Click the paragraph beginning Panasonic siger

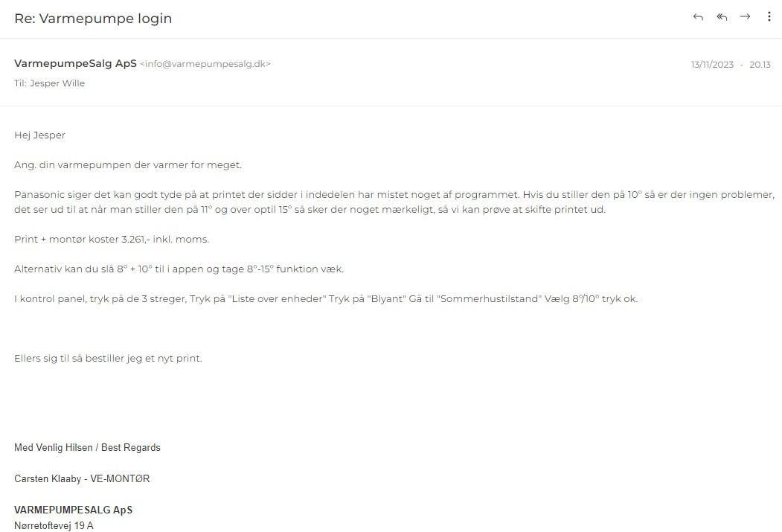point(394,202)
